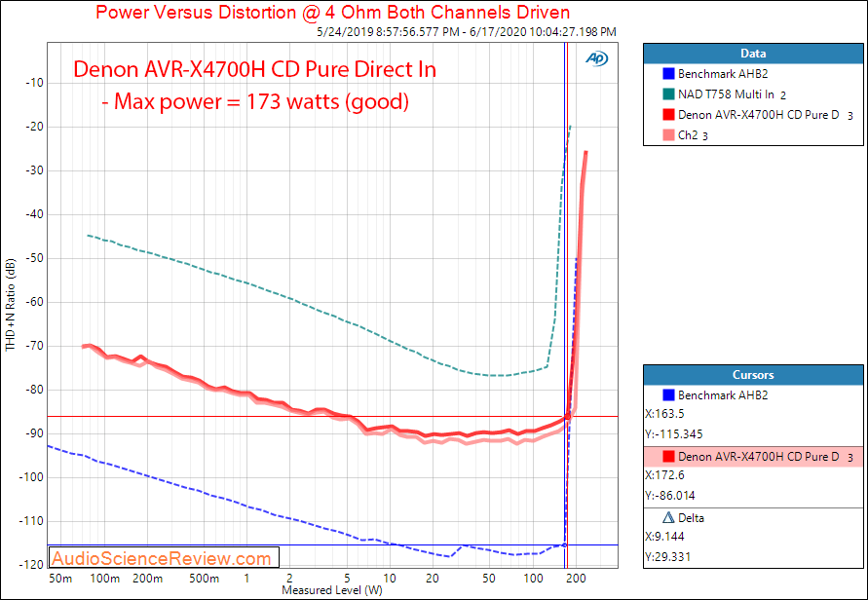Select highlighted Denon AVR-X4700H cursor row
The width and height of the screenshot is (868, 600).
(x=753, y=457)
